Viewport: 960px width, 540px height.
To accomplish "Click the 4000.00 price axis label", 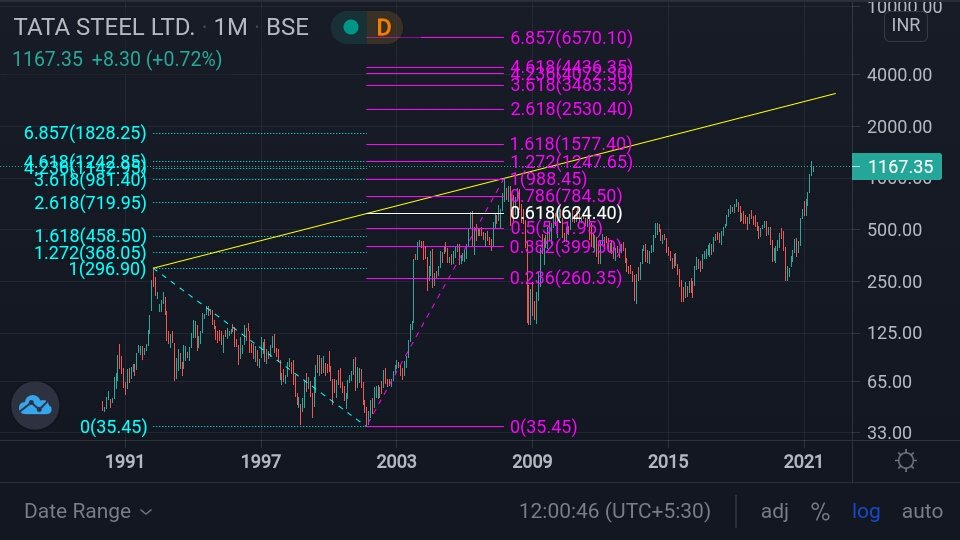I will pos(899,75).
